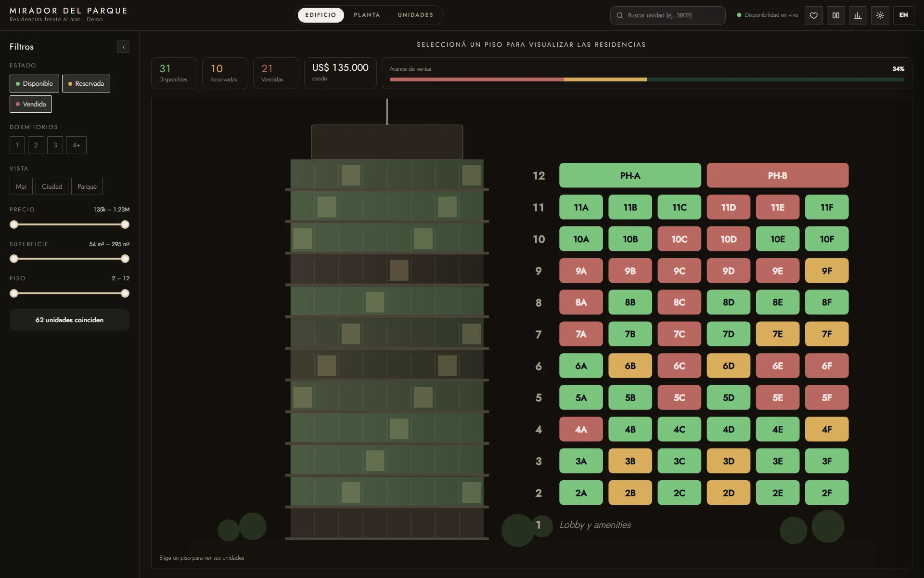Click the search magnifier icon
This screenshot has width=924, height=578.
tap(620, 15)
